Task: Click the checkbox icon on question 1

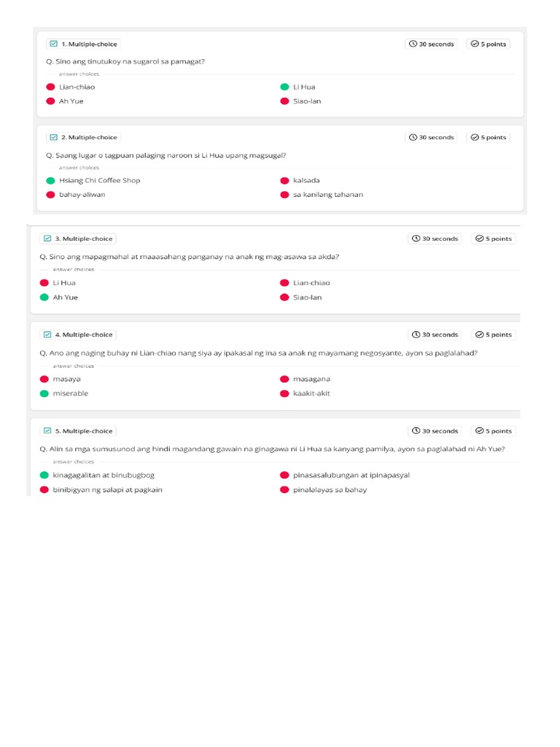Action: (x=53, y=44)
